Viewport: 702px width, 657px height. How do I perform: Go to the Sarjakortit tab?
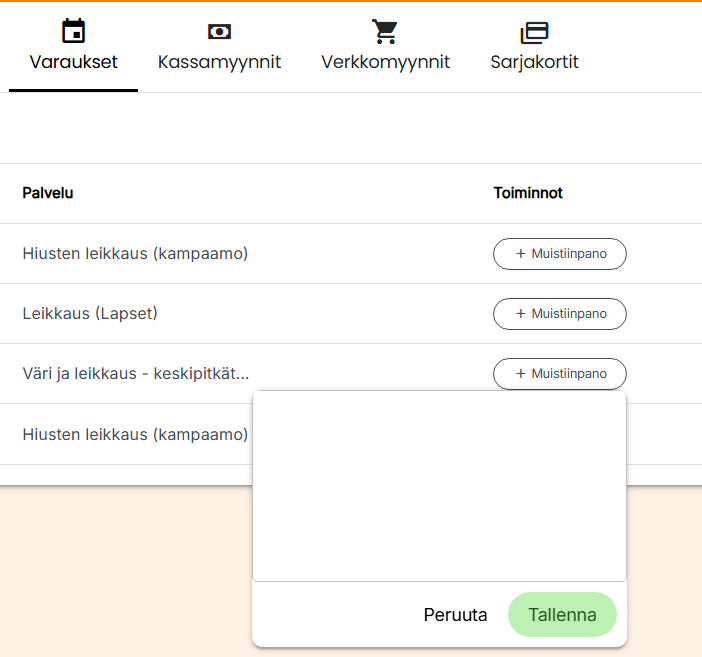coord(534,62)
